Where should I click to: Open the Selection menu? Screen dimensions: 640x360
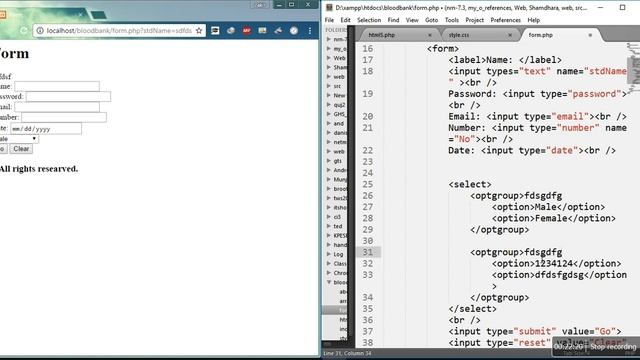tap(369, 20)
